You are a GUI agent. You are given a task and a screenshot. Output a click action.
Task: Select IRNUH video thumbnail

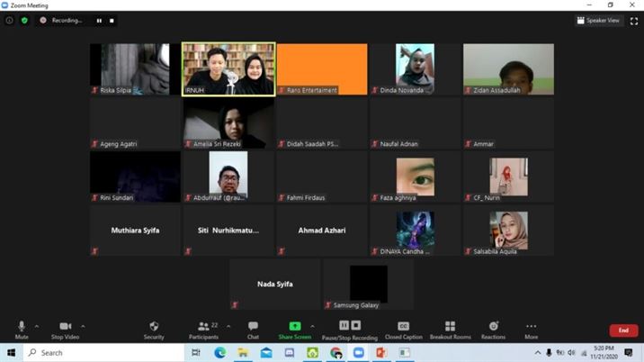coord(228,68)
